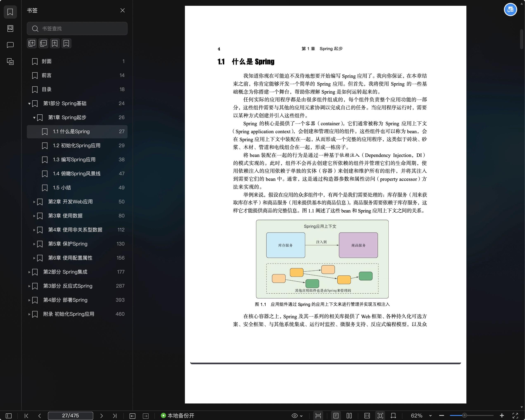Open the bookmarks panel icon in left sidebar
Viewport: 525px width, 420px height.
point(10,12)
